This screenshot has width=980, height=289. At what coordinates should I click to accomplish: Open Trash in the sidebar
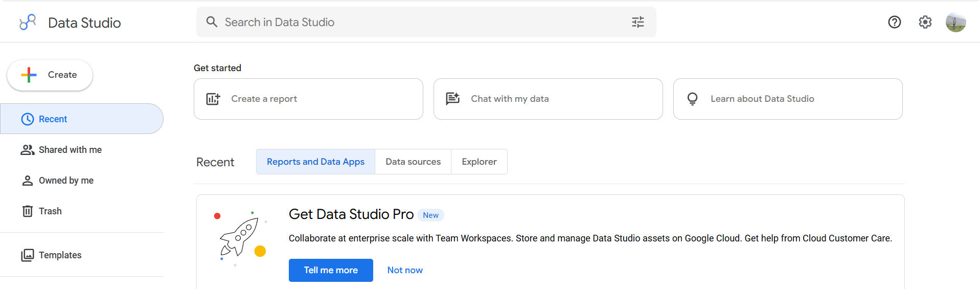pos(82,211)
